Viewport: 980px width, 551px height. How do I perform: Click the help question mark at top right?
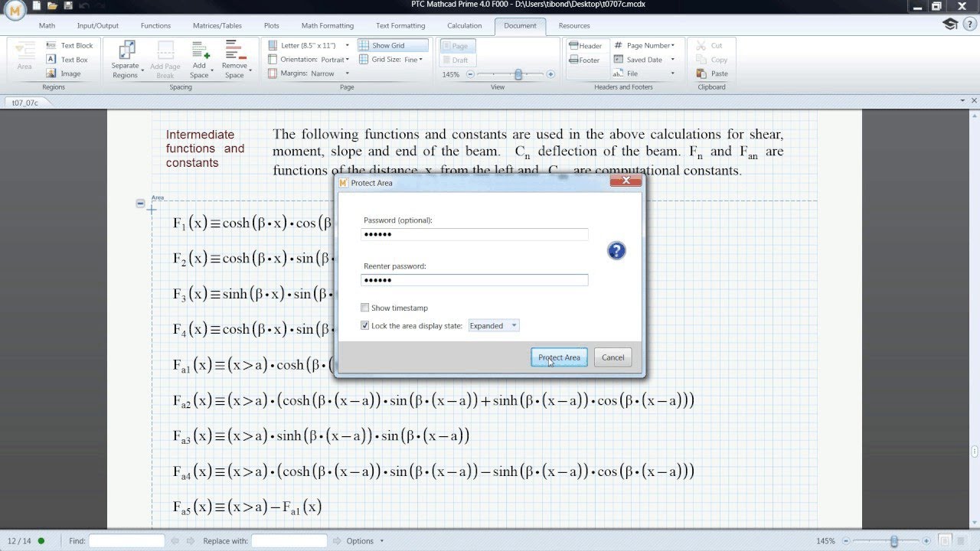tap(969, 24)
